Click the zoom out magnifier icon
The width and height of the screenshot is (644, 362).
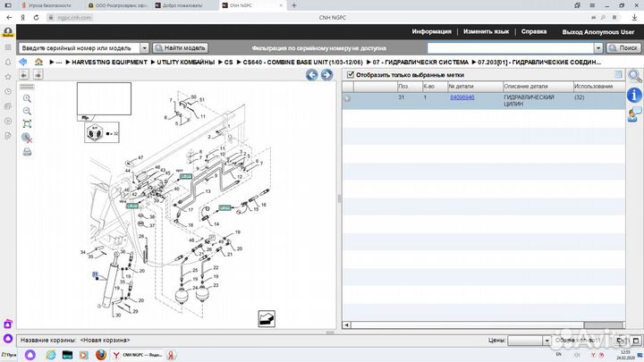coord(27,110)
